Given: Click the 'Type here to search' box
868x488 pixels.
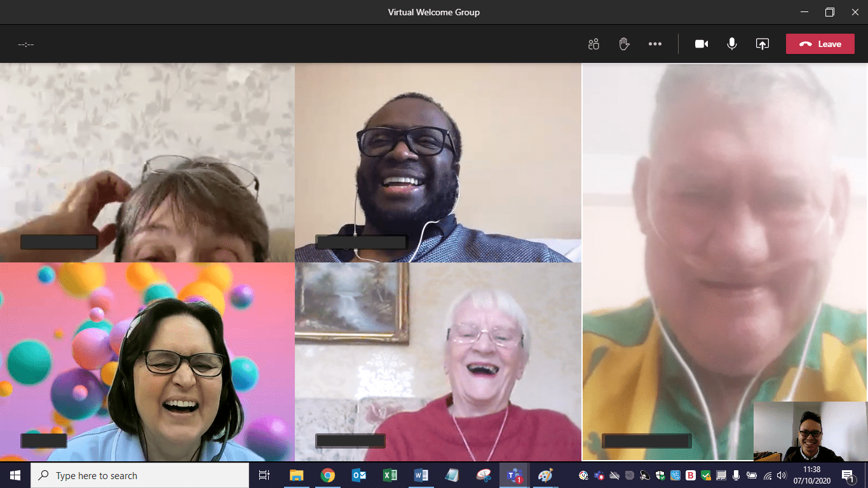Looking at the screenshot, I should tap(140, 475).
